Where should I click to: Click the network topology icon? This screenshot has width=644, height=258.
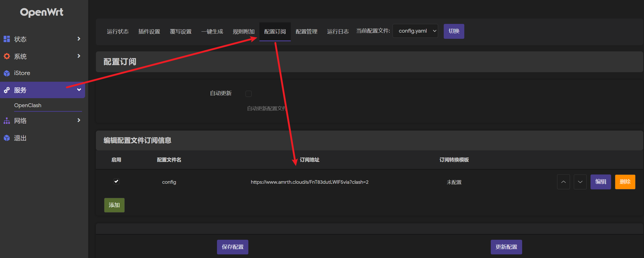point(7,121)
